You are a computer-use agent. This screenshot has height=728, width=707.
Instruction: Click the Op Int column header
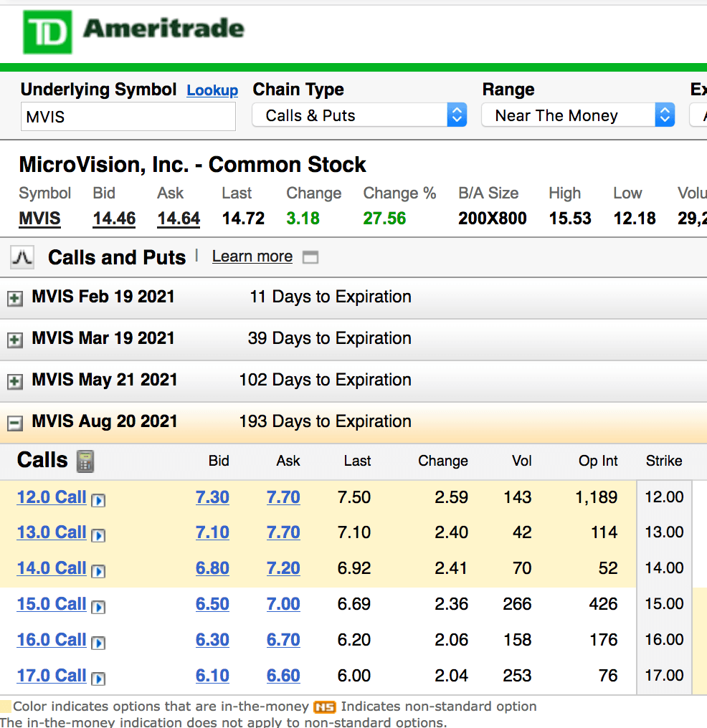[x=598, y=461]
